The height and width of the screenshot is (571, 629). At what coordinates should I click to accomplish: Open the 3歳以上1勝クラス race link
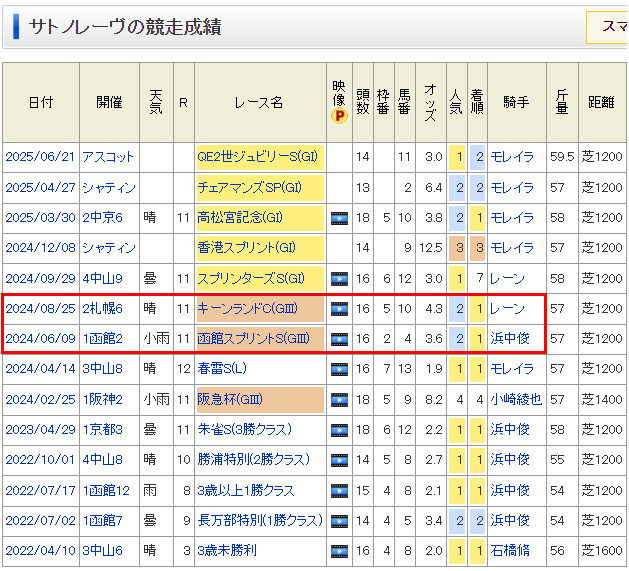246,490
